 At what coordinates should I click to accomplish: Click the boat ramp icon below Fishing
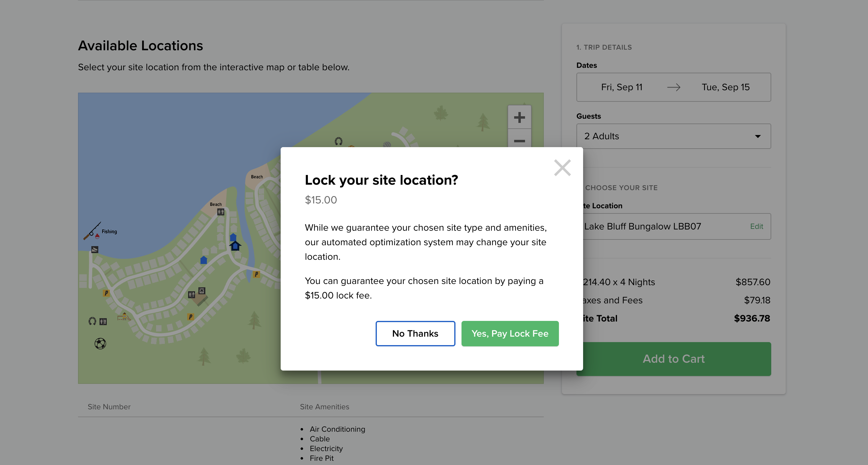coord(95,249)
